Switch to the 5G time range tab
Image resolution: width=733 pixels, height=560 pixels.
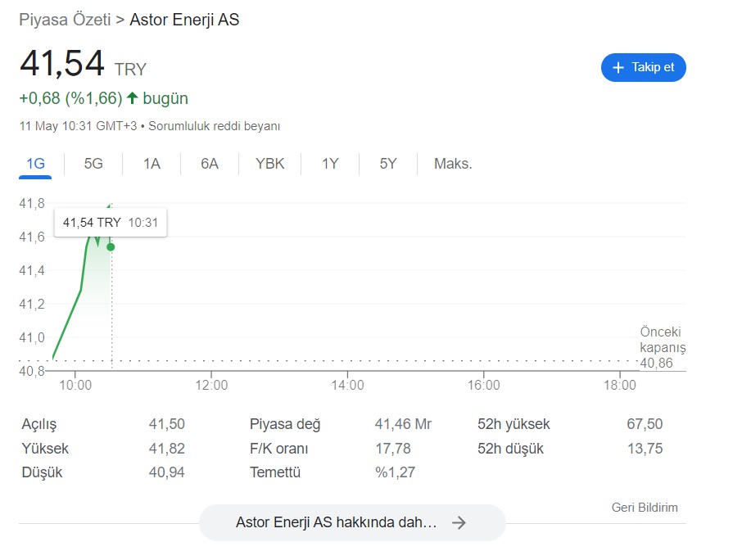click(x=93, y=164)
